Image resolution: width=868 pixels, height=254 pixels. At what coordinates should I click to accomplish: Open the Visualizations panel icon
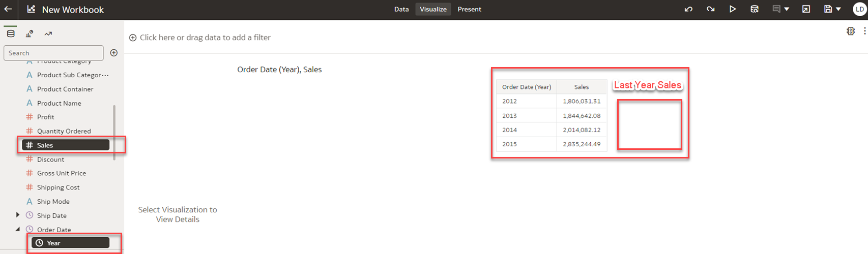[30, 34]
